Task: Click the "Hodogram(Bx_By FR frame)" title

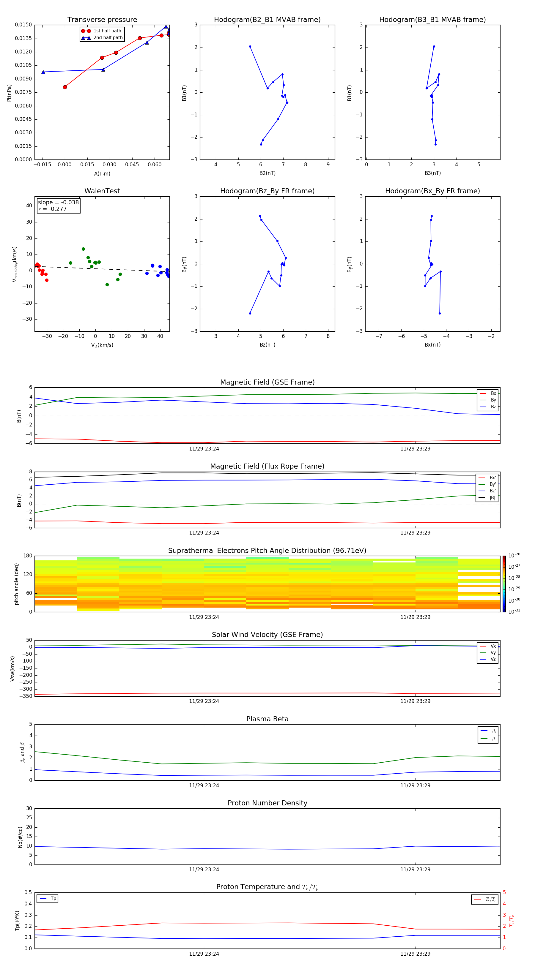Action: click(432, 191)
